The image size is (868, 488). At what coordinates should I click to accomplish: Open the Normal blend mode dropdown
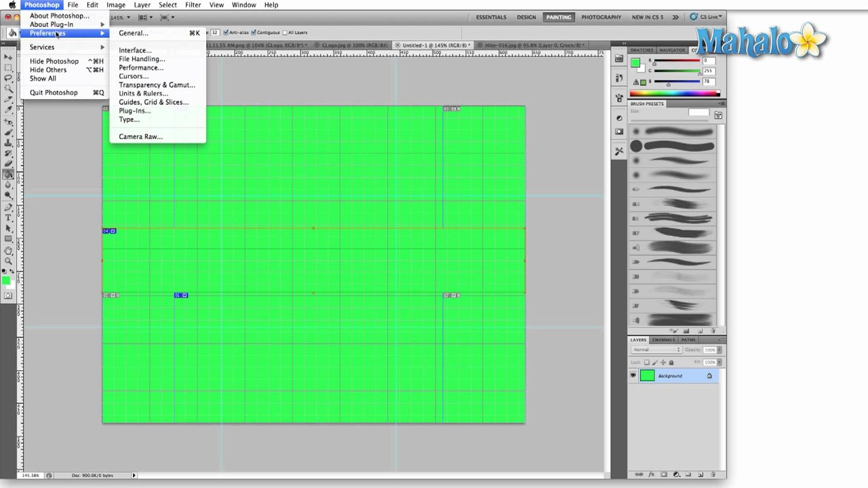tap(656, 350)
